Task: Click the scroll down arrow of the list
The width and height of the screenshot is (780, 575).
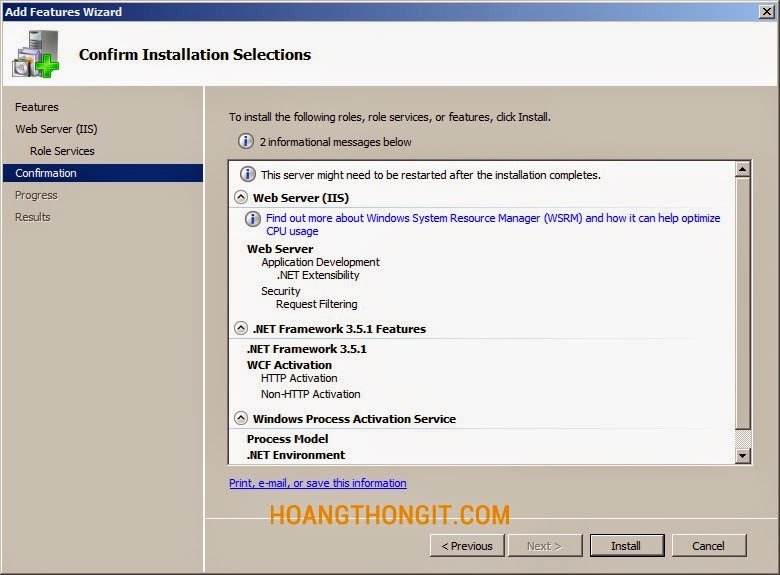Action: click(x=743, y=455)
